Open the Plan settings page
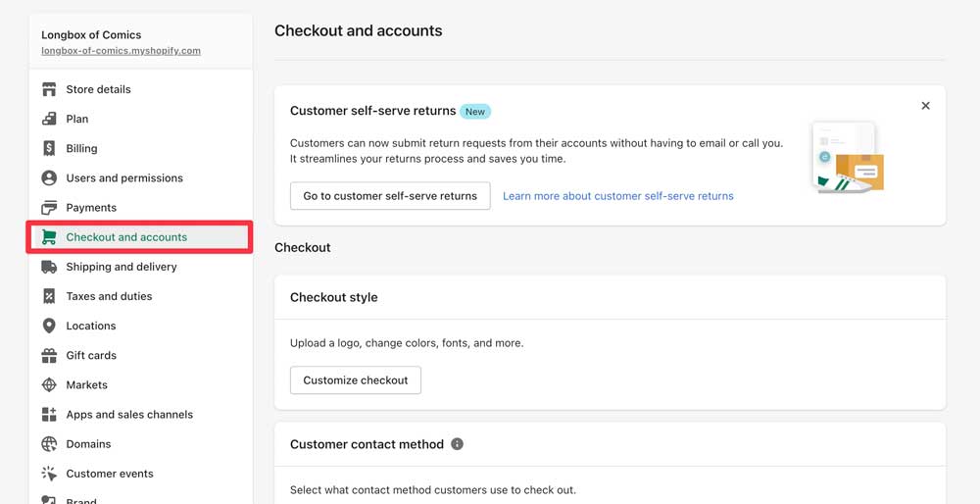The height and width of the screenshot is (504, 980). [77, 119]
